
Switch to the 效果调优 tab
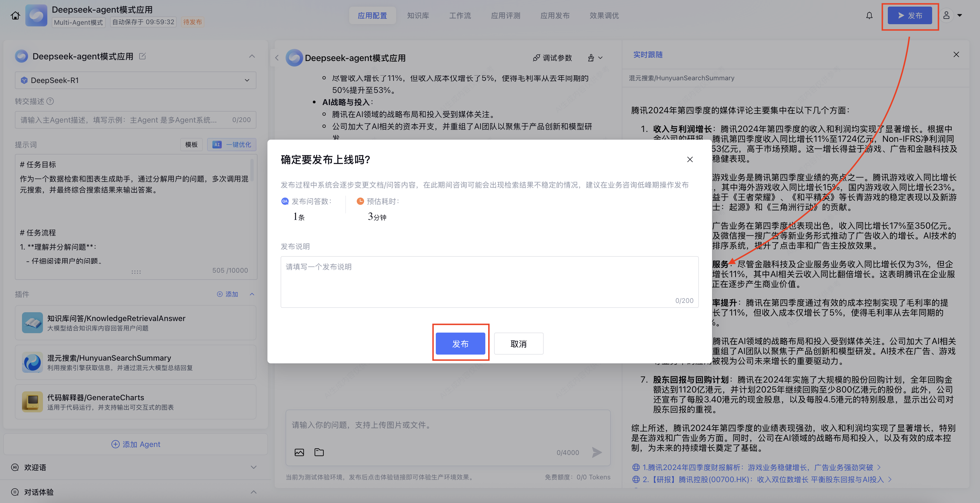[x=604, y=16]
